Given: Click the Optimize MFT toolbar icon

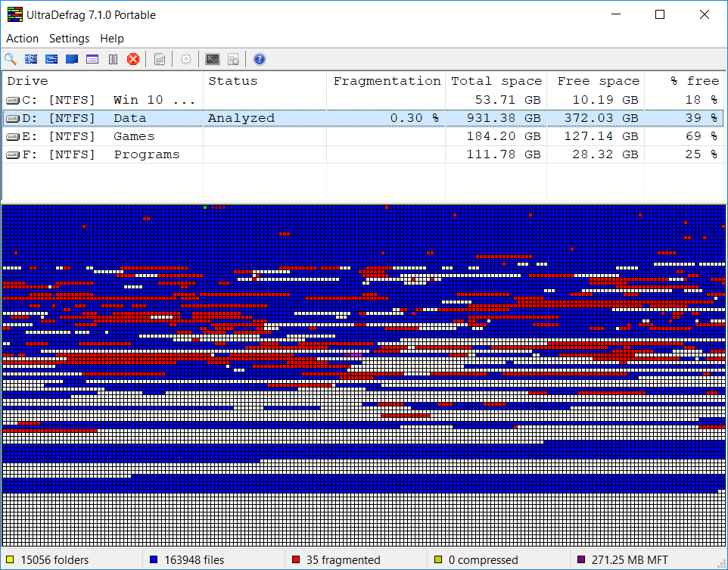Looking at the screenshot, I should tap(92, 59).
